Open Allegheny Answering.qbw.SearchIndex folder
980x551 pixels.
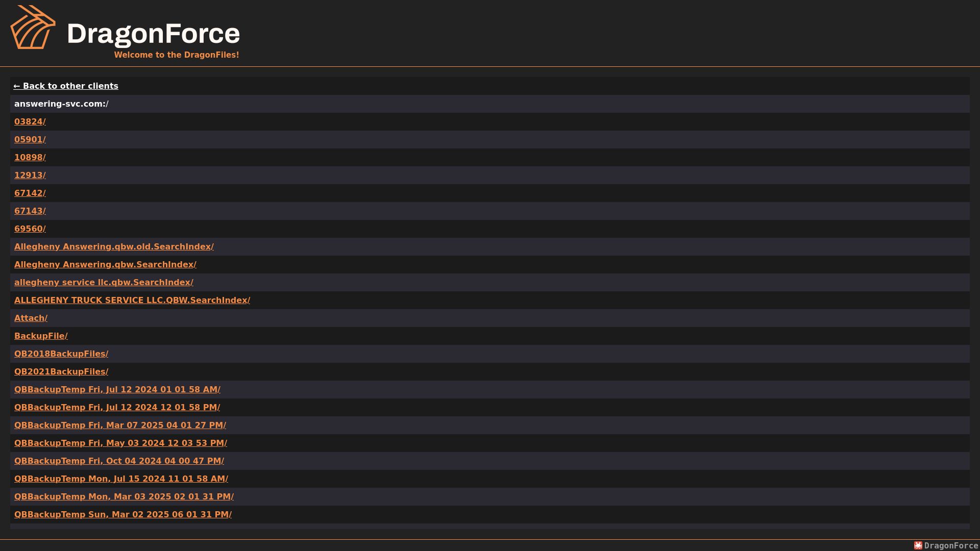(x=105, y=264)
